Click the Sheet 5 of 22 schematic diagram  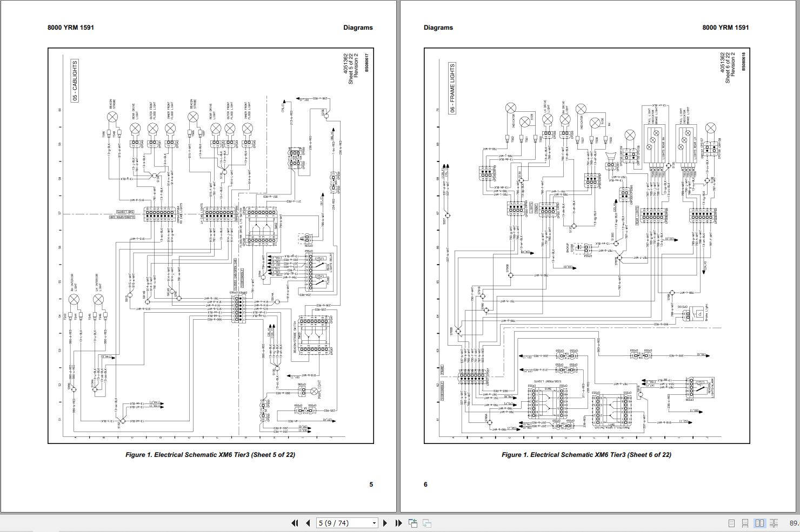coord(211,246)
